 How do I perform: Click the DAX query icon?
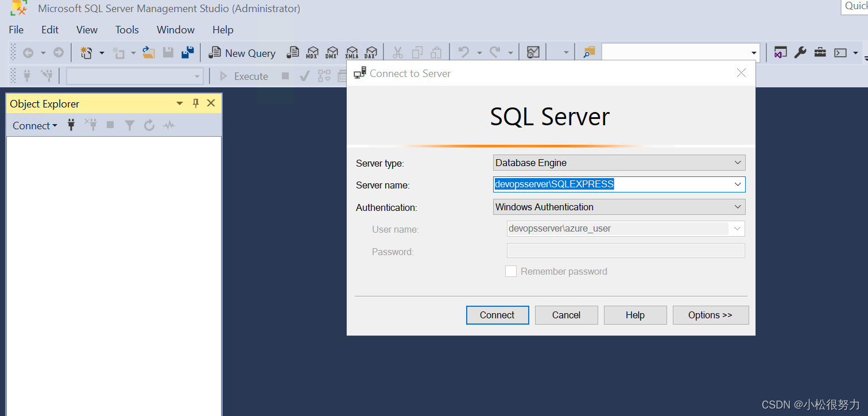pyautogui.click(x=371, y=53)
